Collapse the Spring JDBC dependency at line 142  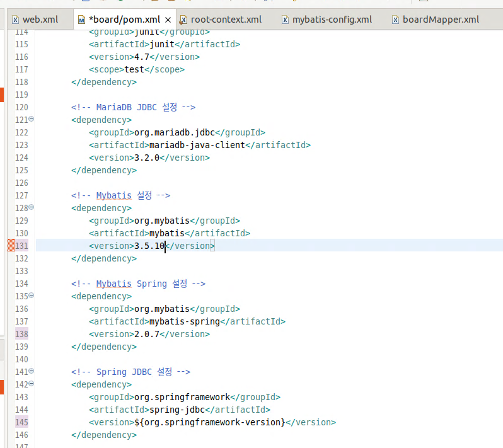32,384
